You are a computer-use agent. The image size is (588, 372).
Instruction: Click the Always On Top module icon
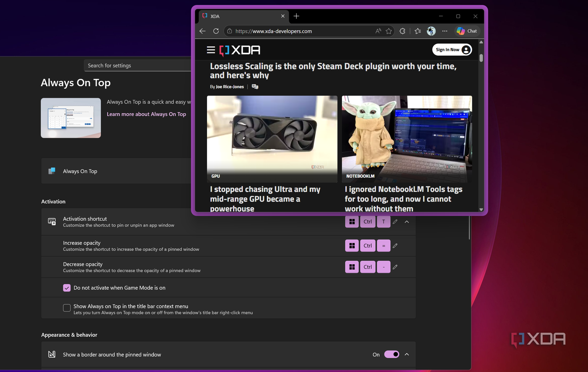pyautogui.click(x=52, y=171)
